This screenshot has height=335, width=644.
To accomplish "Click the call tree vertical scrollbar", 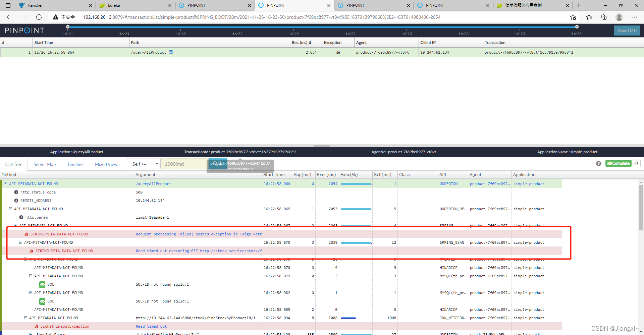I will click(x=641, y=208).
